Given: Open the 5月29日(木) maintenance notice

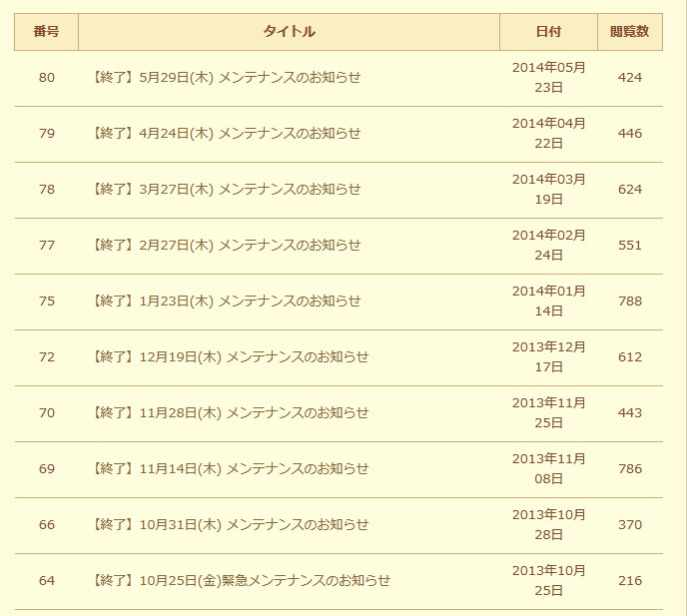Looking at the screenshot, I should point(226,78).
